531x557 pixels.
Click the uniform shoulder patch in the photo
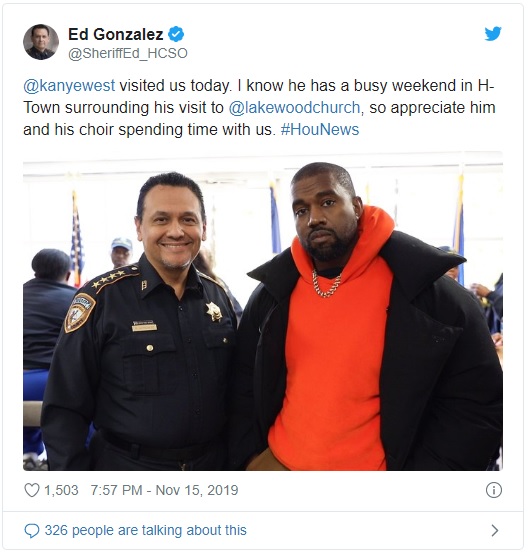click(80, 312)
